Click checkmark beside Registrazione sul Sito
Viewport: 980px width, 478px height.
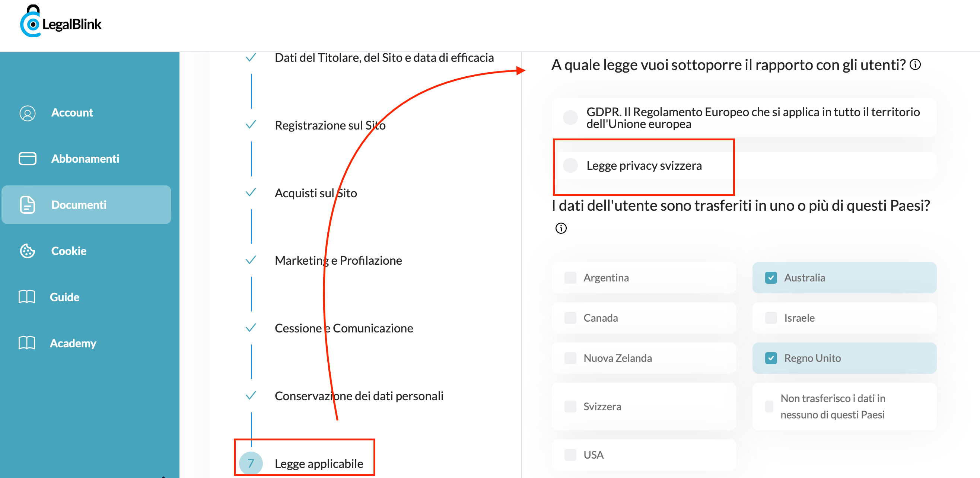251,124
